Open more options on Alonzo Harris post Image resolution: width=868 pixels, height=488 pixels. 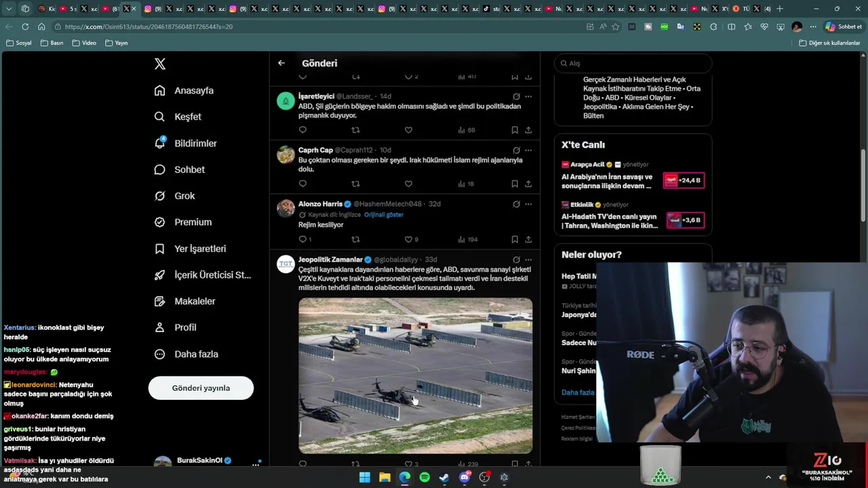pyautogui.click(x=528, y=204)
